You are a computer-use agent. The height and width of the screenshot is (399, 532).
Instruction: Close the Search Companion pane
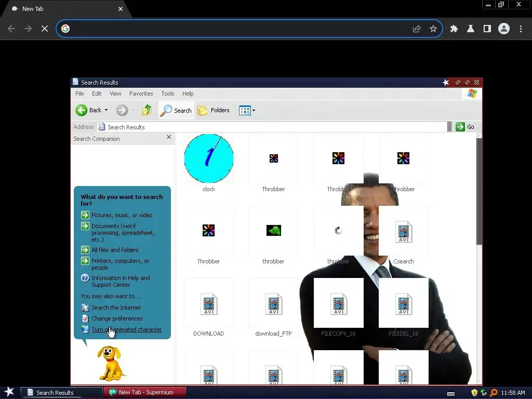169,137
